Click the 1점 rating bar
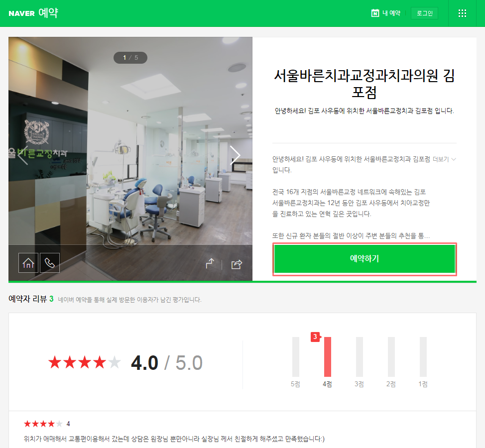The width and height of the screenshot is (485, 448). point(423,357)
